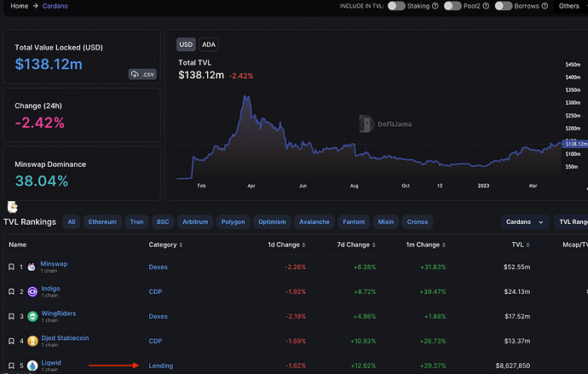The image size is (588, 374).
Task: Filter rankings by Ethereum
Action: 102,222
